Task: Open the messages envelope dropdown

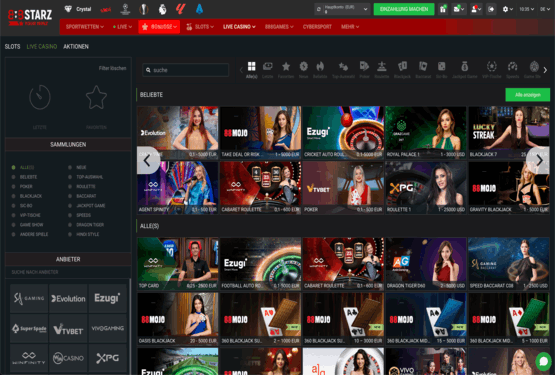Action: click(459, 9)
